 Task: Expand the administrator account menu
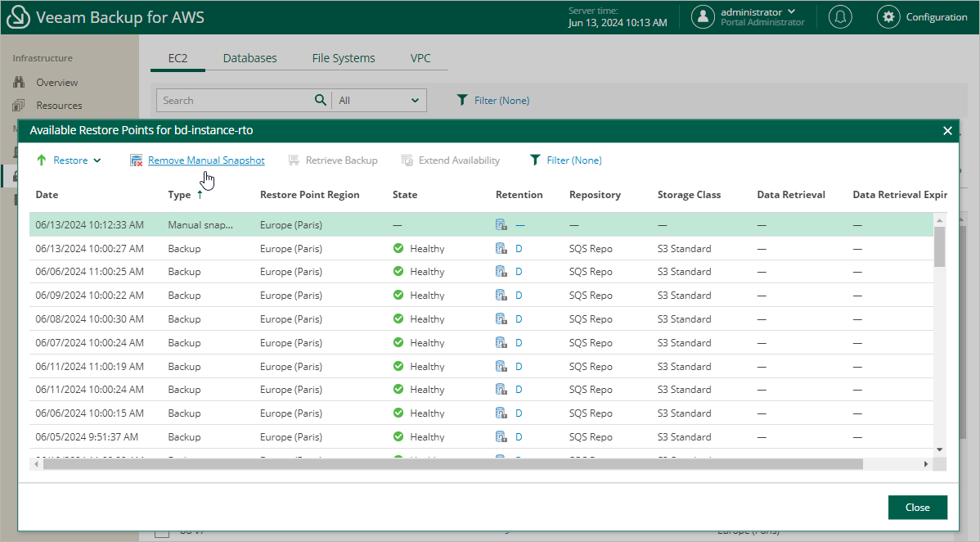[791, 12]
